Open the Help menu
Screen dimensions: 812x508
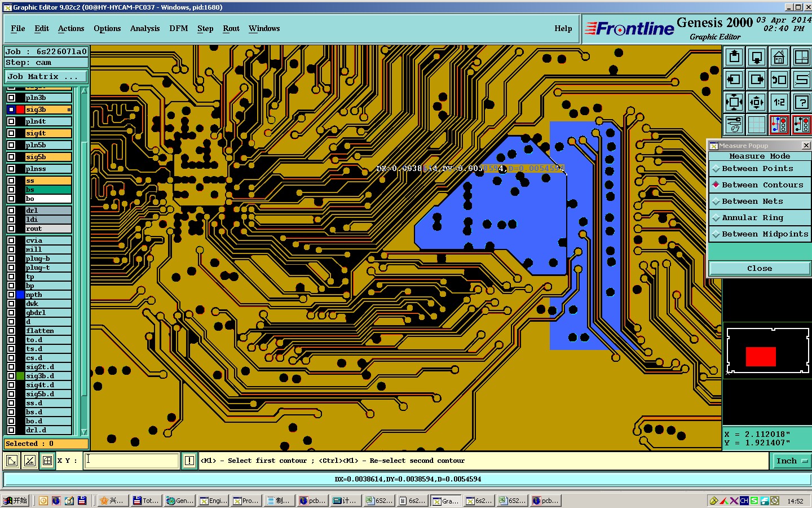point(563,29)
